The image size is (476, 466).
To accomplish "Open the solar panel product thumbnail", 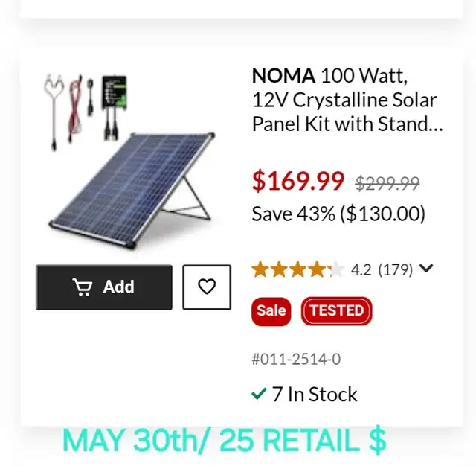I will click(130, 161).
